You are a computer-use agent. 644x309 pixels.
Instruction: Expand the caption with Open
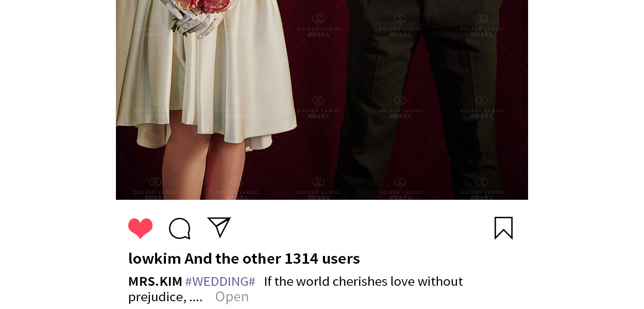click(x=232, y=297)
